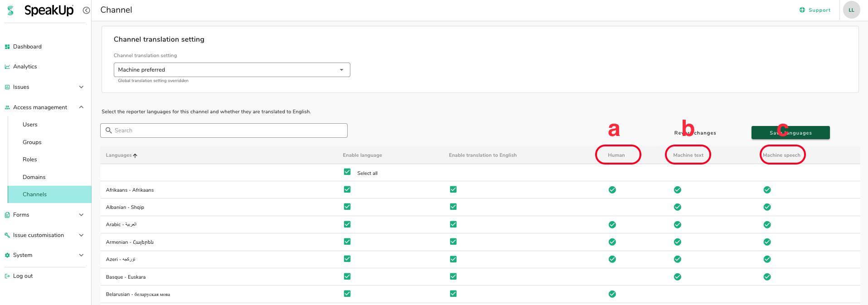Go to Roles under Access management
The height and width of the screenshot is (305, 868).
[x=30, y=160]
